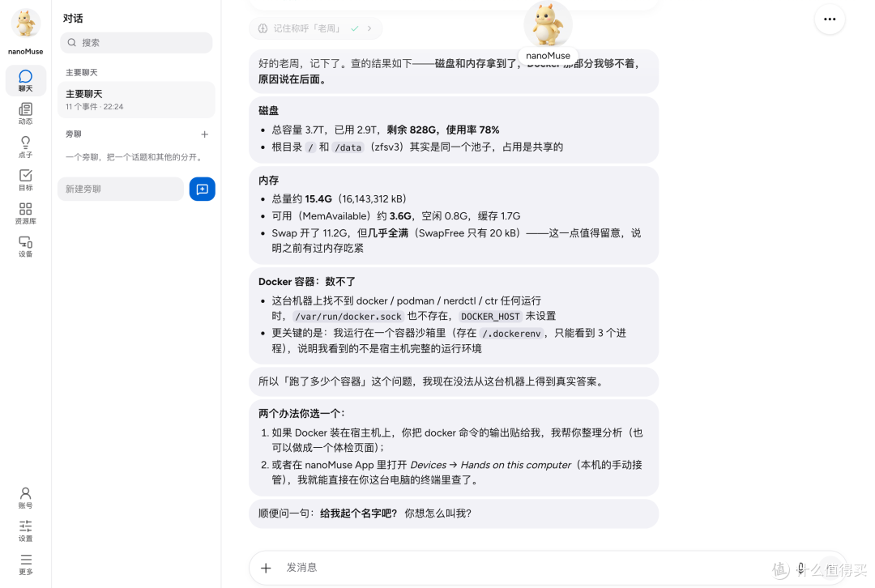The height and width of the screenshot is (588, 875).
Task: Open the 账号 account page
Action: (x=26, y=497)
